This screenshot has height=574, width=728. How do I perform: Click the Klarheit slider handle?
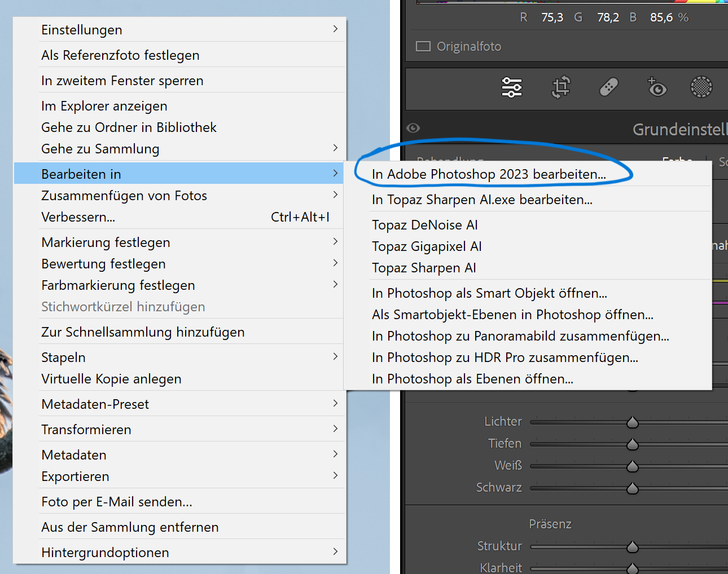click(633, 568)
